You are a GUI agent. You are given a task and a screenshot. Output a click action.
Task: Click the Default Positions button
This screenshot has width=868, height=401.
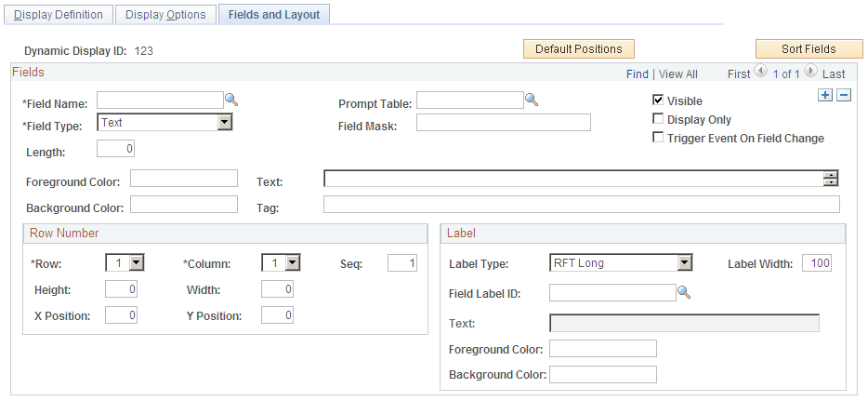click(578, 49)
